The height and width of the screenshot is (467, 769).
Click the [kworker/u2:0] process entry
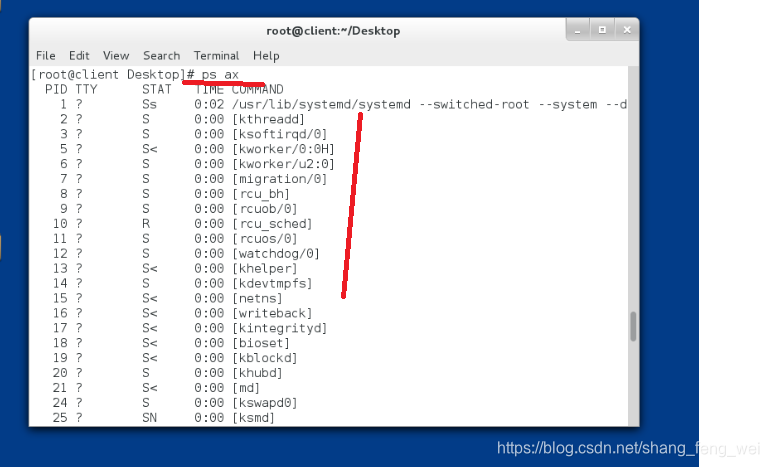tap(283, 164)
